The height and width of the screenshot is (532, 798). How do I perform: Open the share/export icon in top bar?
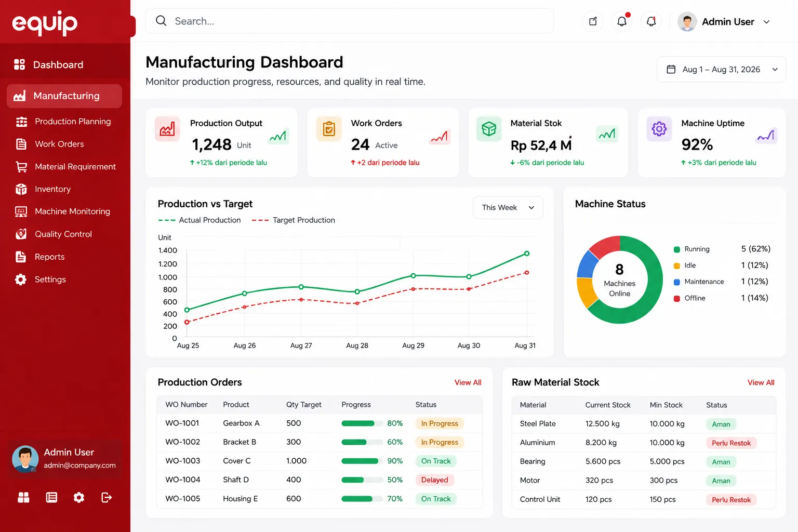coord(593,21)
